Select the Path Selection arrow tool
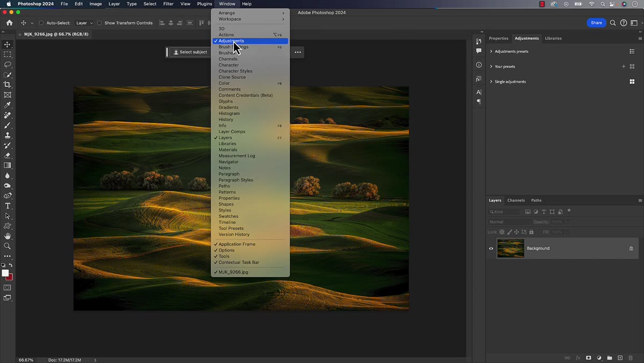 [8, 216]
